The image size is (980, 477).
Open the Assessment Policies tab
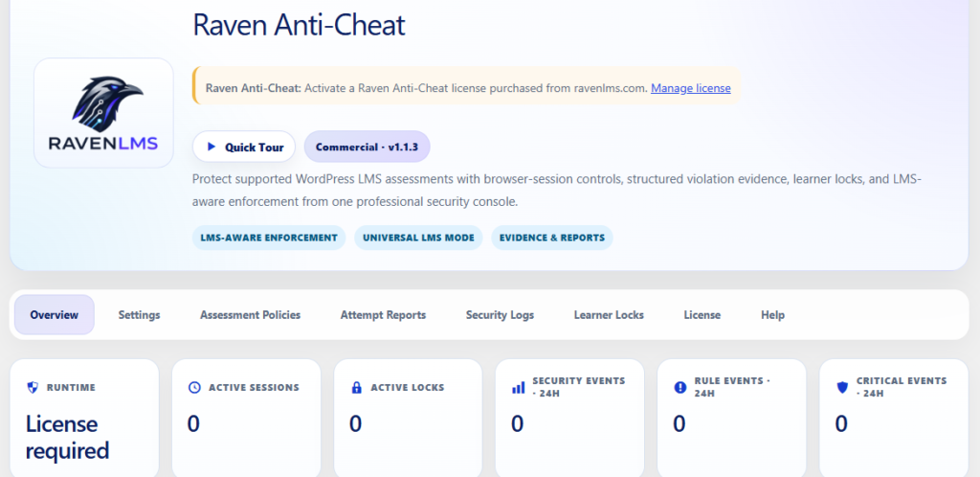click(250, 315)
